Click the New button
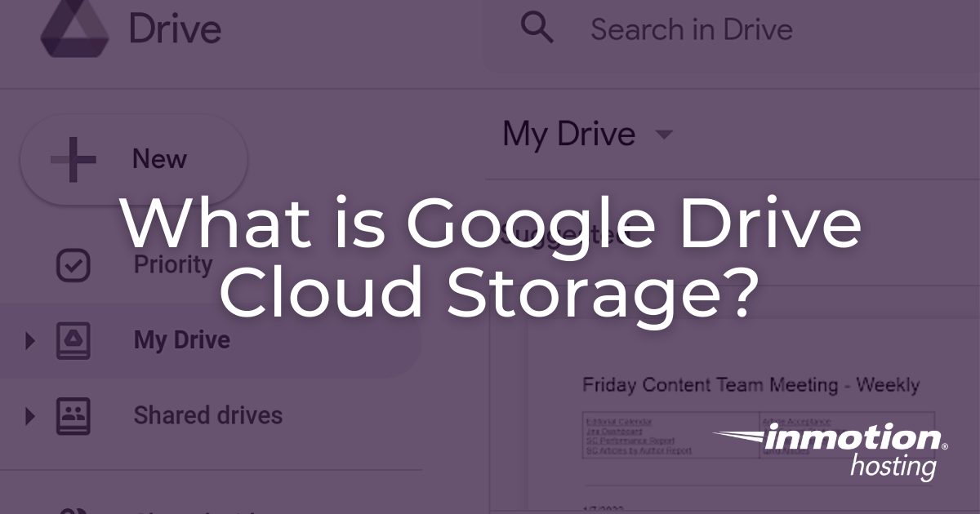The image size is (980, 514). click(133, 159)
